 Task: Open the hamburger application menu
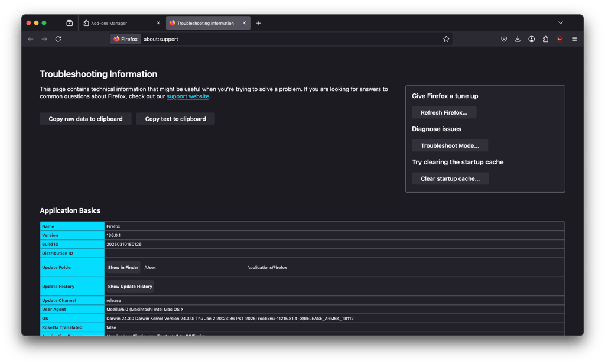tap(574, 39)
